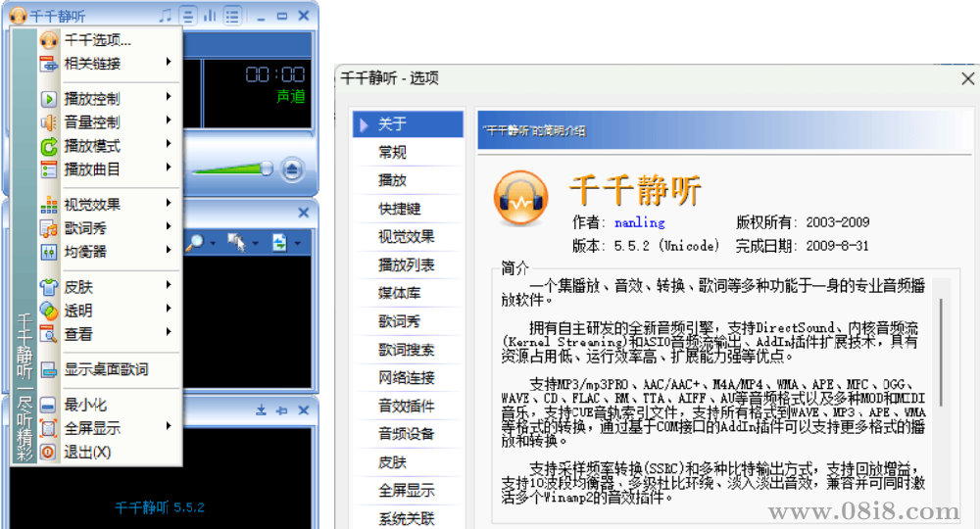Click the power icon beside 退出(X)
980x529 pixels.
[49, 453]
